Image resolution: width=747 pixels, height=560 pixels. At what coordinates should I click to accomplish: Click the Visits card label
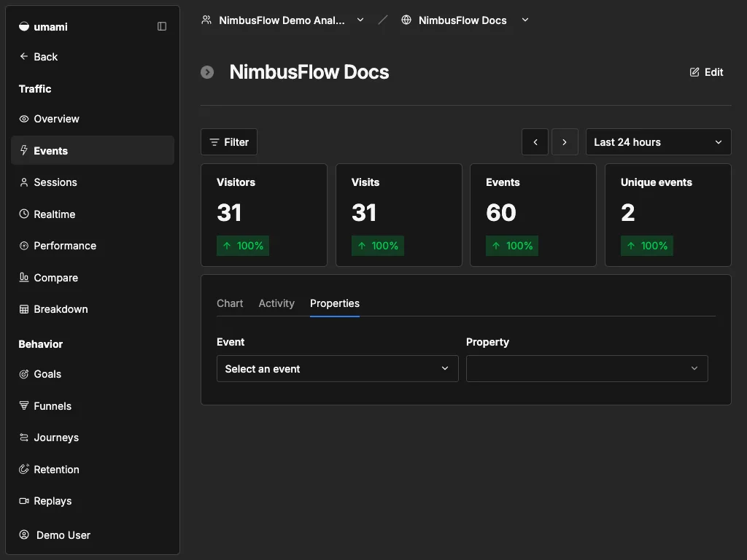pyautogui.click(x=365, y=182)
